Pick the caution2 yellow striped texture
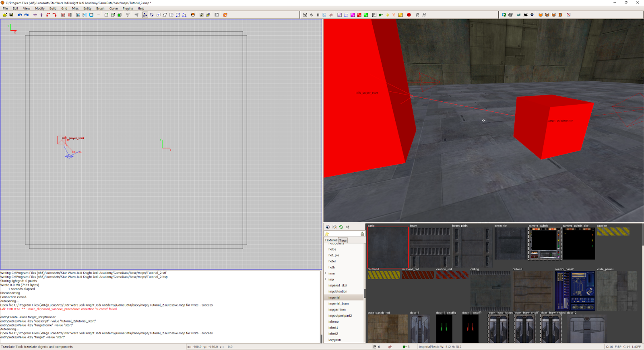This screenshot has width=644, height=350. (384, 275)
